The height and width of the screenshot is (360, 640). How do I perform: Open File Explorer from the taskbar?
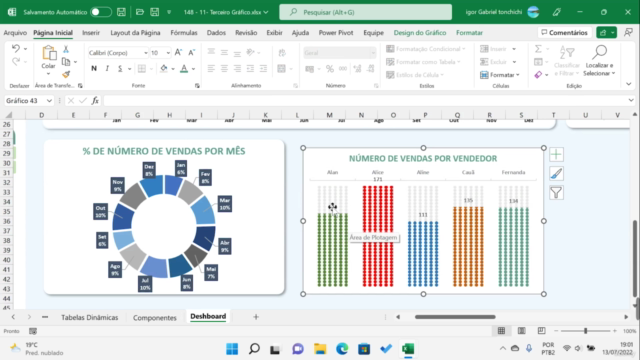pyautogui.click(x=320, y=349)
